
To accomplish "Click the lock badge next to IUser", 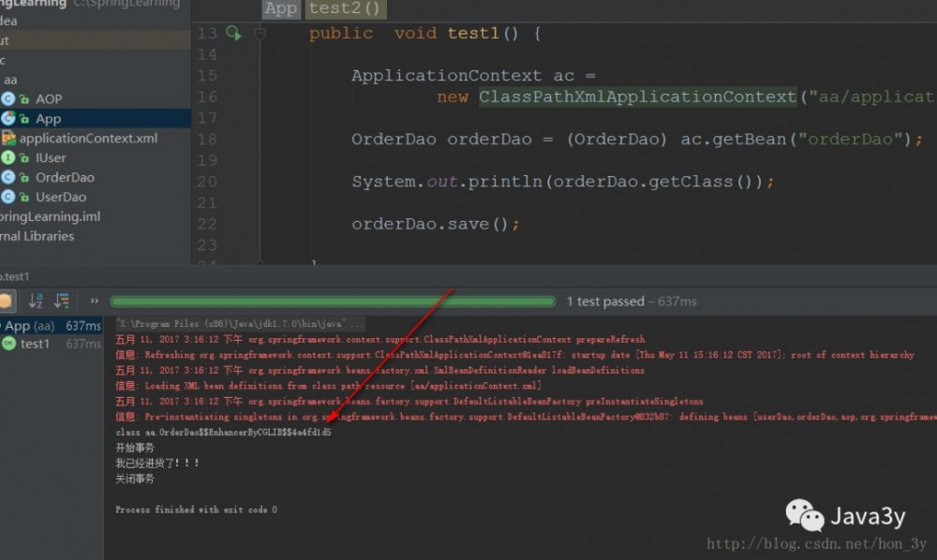I will coord(24,158).
